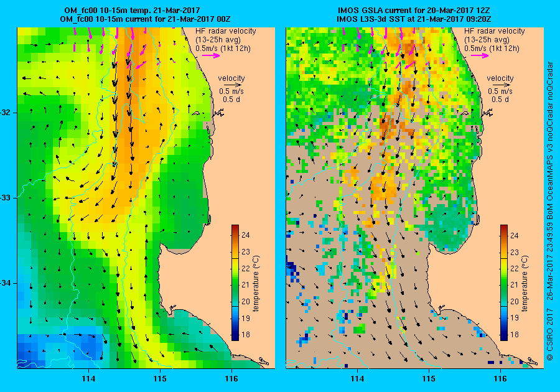
Task: Click longitude label '114' under OM_fc00 map
Action: [88, 379]
